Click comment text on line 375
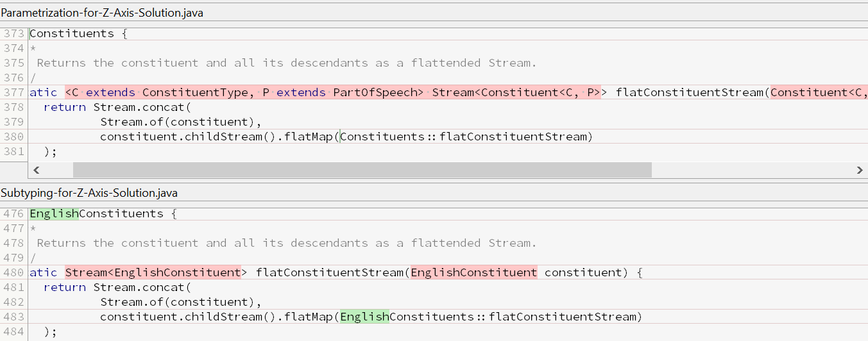The width and height of the screenshot is (868, 341). [x=286, y=63]
